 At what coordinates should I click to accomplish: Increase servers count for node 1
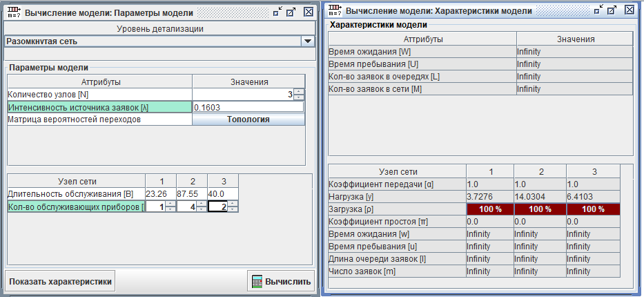pyautogui.click(x=171, y=204)
